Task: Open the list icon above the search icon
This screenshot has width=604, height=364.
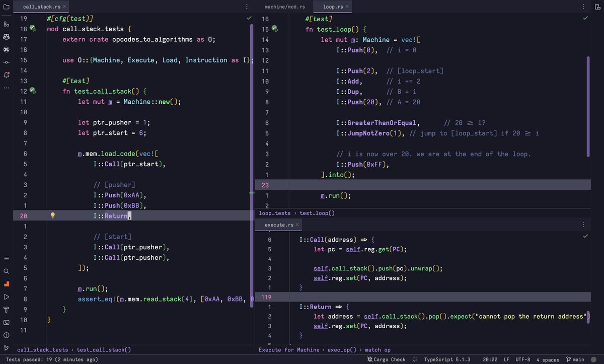Action: 7,258
